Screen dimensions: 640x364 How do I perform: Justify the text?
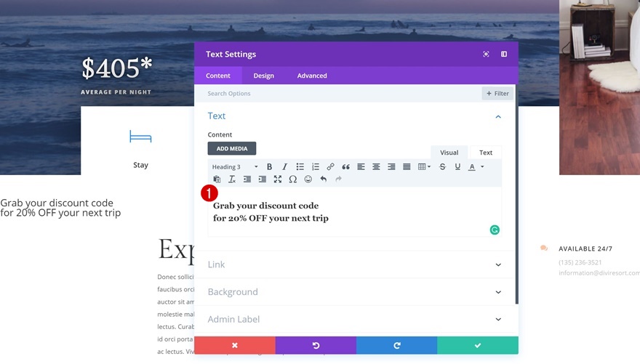tap(407, 166)
